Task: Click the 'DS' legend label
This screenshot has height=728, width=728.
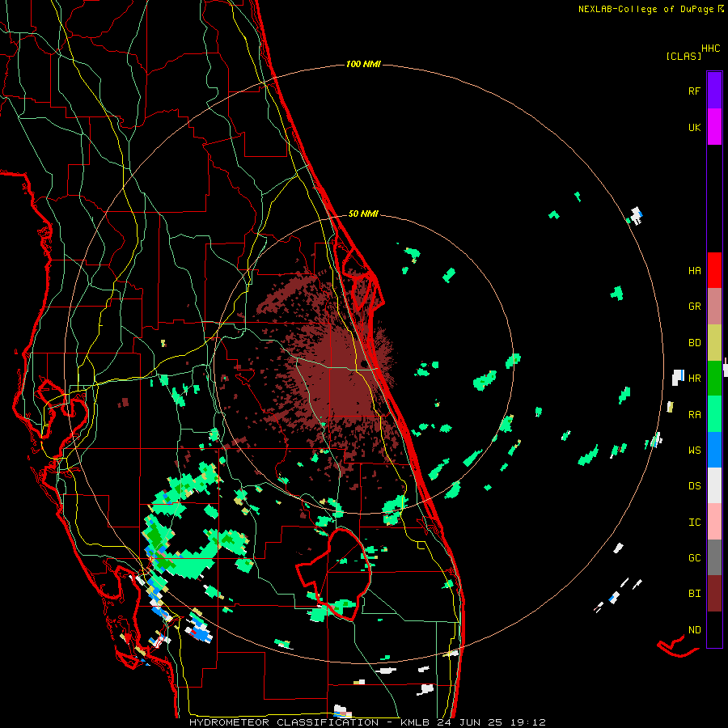Action: point(694,486)
